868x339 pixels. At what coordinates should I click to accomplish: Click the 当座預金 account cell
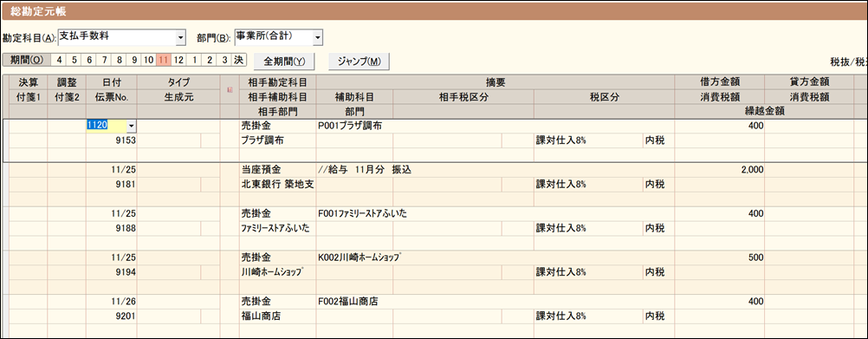pos(278,170)
